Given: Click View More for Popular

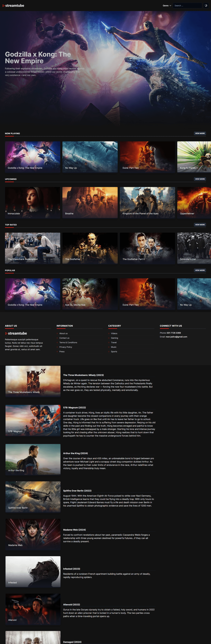Looking at the screenshot, I should [x=200, y=270].
